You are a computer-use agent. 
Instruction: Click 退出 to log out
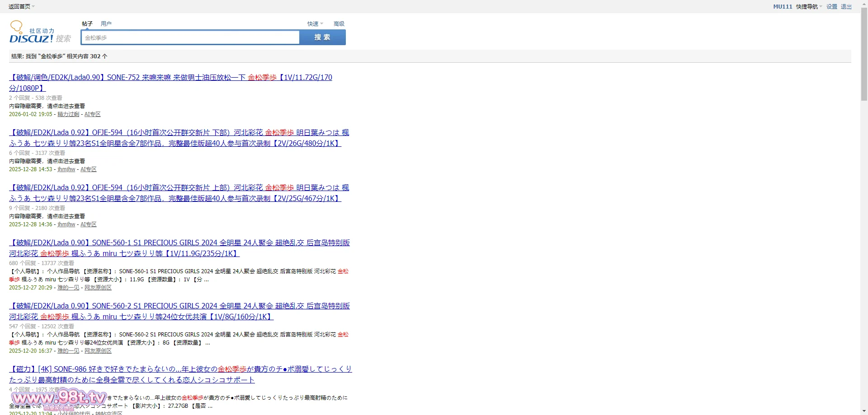[x=846, y=6]
